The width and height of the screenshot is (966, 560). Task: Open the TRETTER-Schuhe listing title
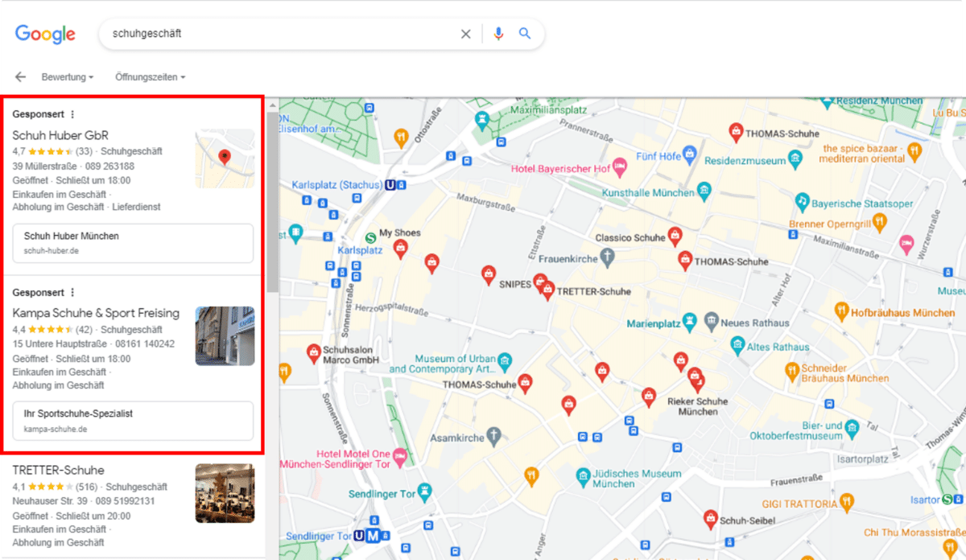point(59,470)
